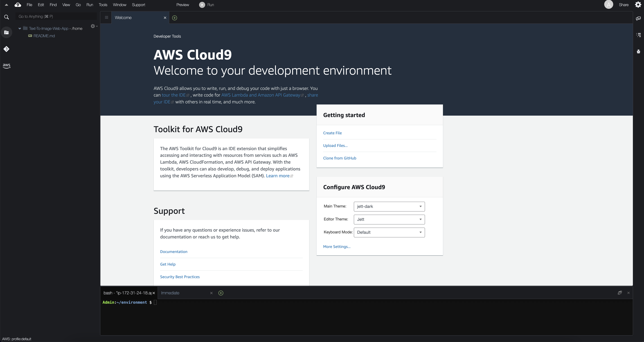Open the Editor Theme dropdown
The height and width of the screenshot is (342, 644).
(x=389, y=219)
